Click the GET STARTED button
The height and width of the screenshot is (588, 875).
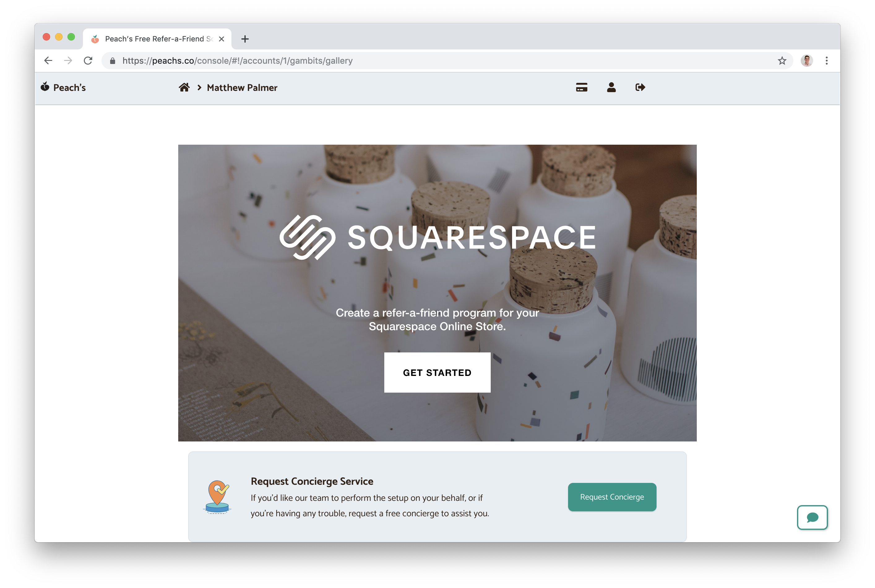pyautogui.click(x=437, y=373)
